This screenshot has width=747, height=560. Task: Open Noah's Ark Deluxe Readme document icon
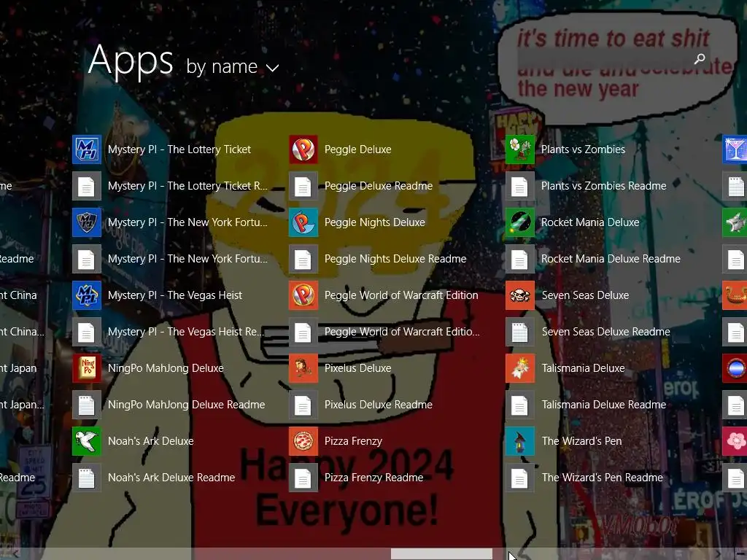coord(87,478)
